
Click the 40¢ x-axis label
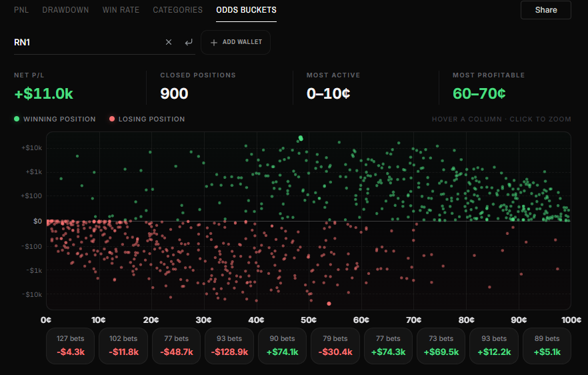[256, 320]
